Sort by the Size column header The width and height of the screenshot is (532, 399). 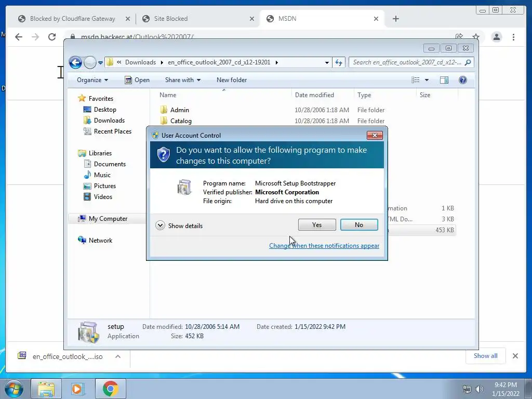425,95
